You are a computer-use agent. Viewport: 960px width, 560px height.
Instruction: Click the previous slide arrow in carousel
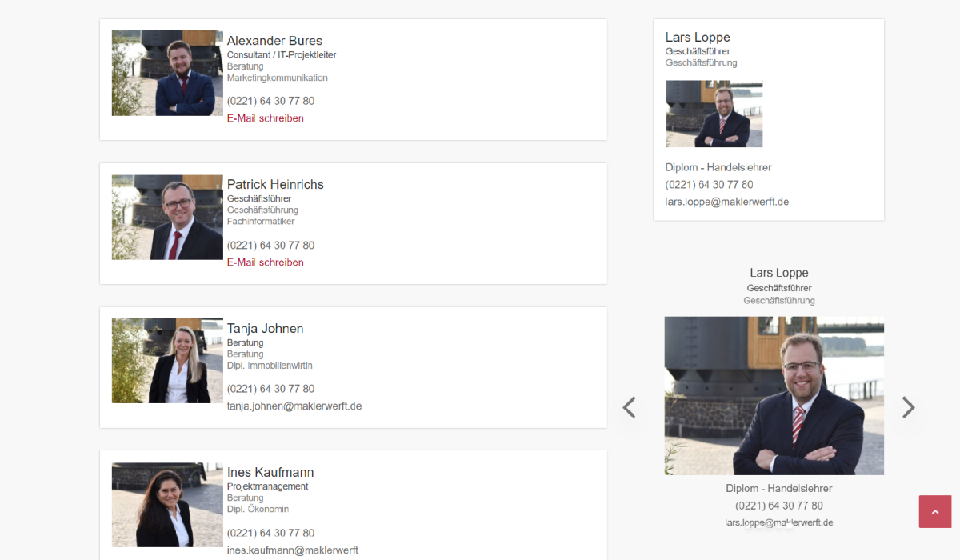[x=630, y=407]
